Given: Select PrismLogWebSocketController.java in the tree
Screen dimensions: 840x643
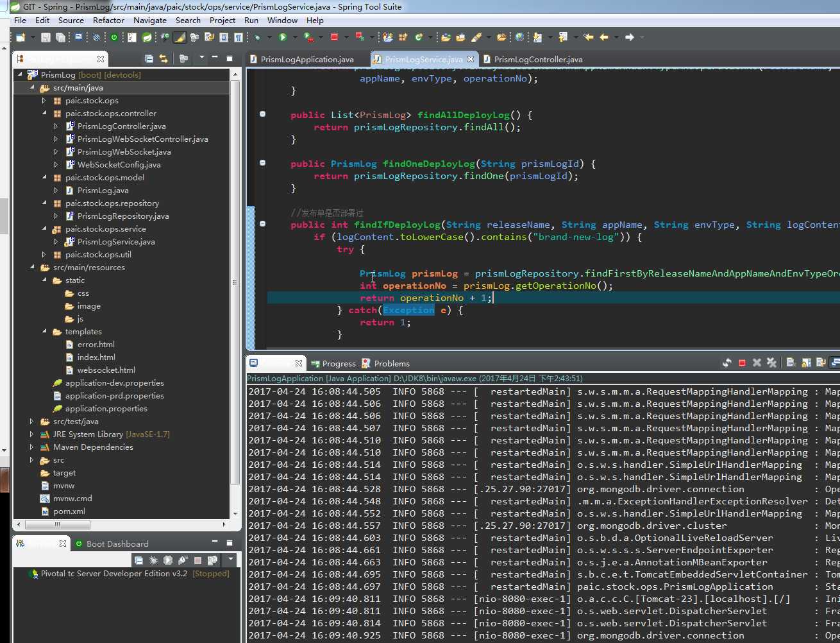Looking at the screenshot, I should [x=142, y=139].
